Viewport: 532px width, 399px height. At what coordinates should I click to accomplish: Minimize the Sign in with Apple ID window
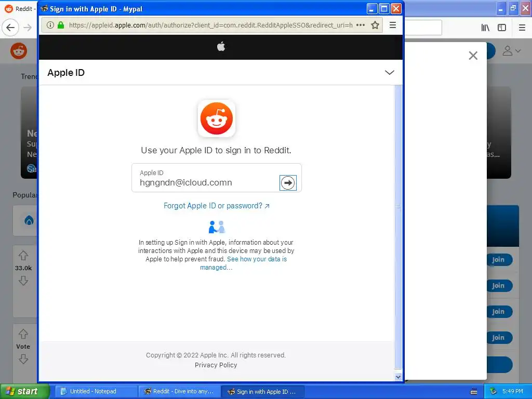coord(372,8)
